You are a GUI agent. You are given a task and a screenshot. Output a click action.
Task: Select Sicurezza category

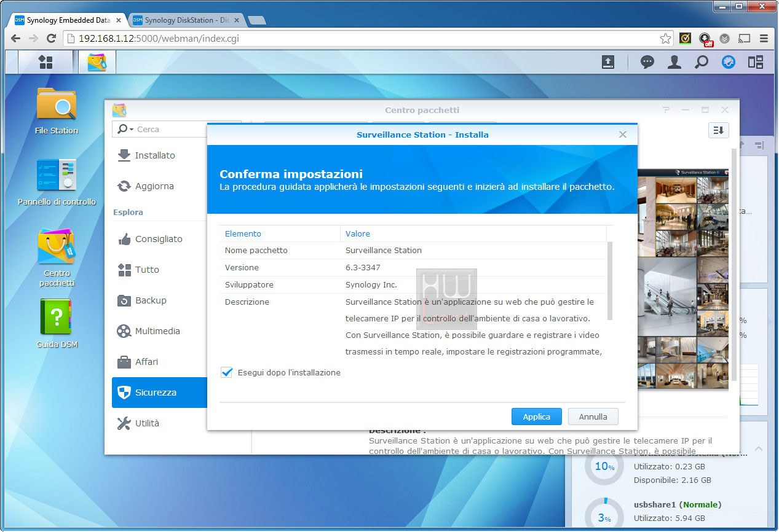pos(159,393)
